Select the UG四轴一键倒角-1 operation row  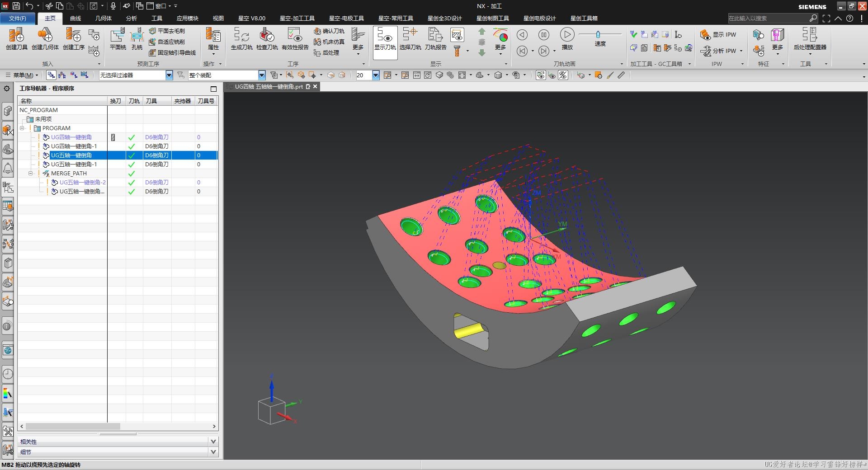click(118, 146)
